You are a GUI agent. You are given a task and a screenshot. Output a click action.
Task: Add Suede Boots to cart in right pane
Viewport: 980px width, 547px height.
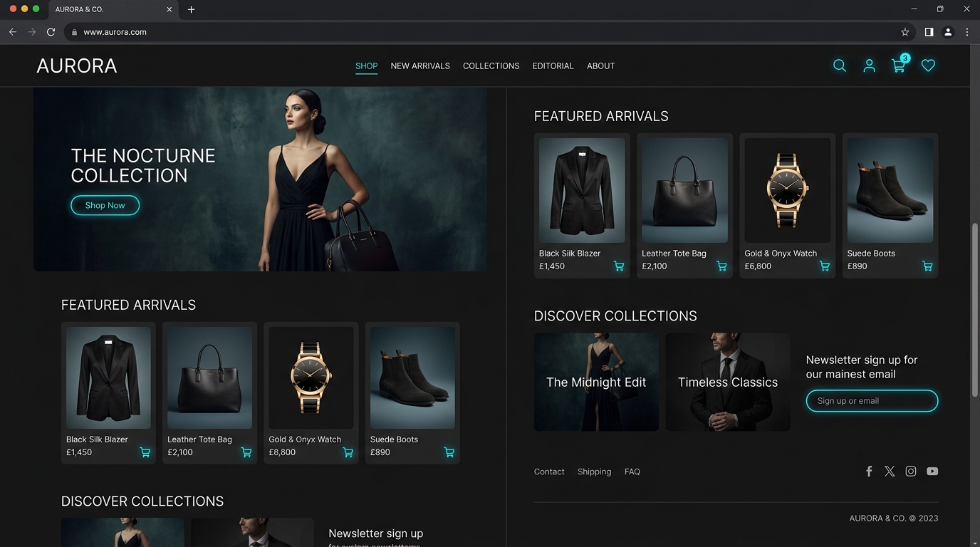click(x=927, y=266)
